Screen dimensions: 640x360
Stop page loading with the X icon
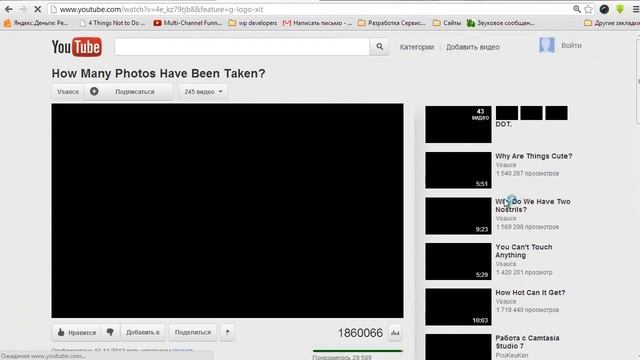pos(37,9)
